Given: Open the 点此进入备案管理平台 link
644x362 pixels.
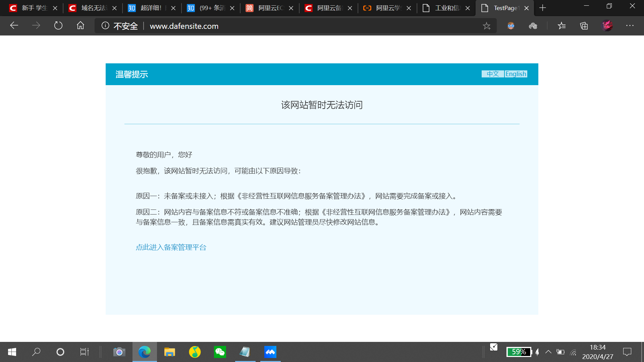Looking at the screenshot, I should point(171,247).
